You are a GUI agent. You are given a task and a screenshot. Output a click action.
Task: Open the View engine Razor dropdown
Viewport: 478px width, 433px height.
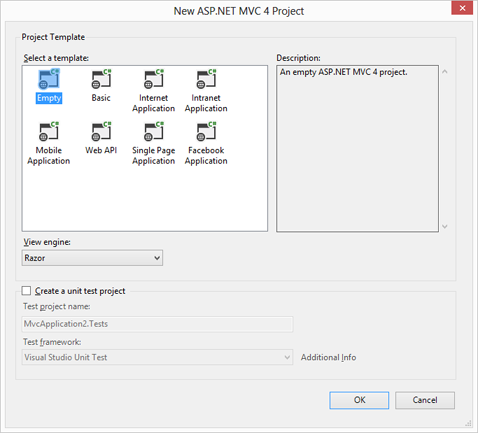tap(92, 258)
